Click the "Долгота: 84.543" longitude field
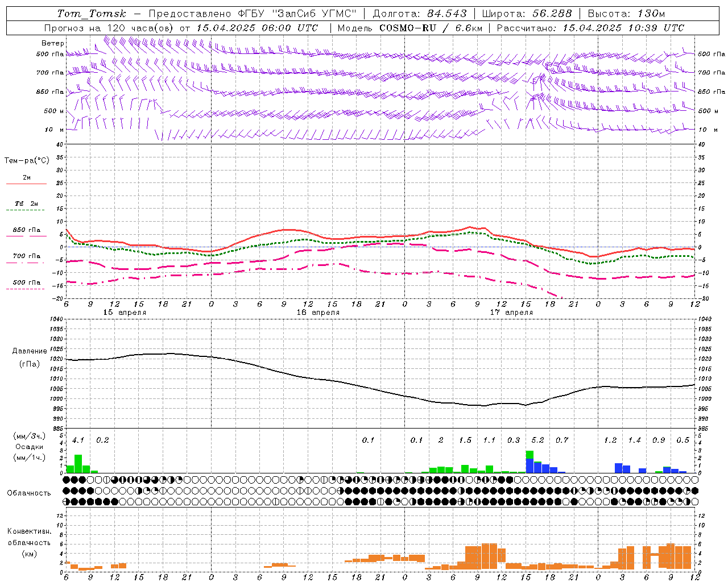 coord(420,14)
